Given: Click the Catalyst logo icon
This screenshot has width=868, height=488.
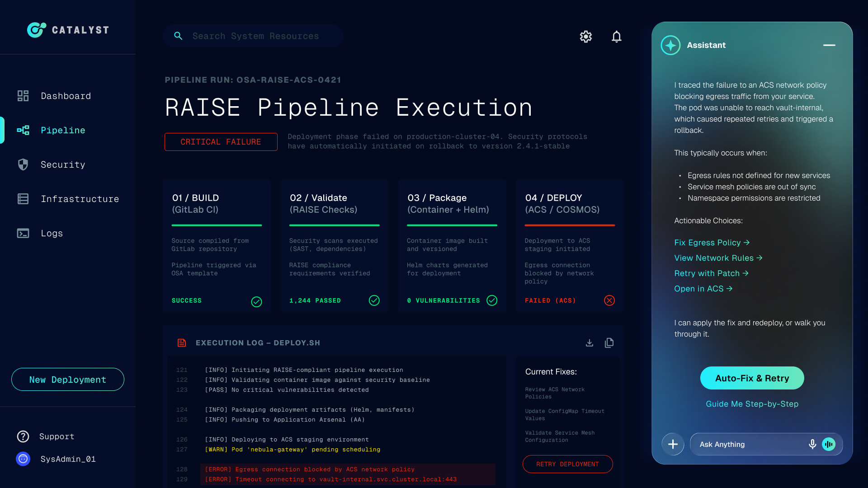Looking at the screenshot, I should pos(37,30).
